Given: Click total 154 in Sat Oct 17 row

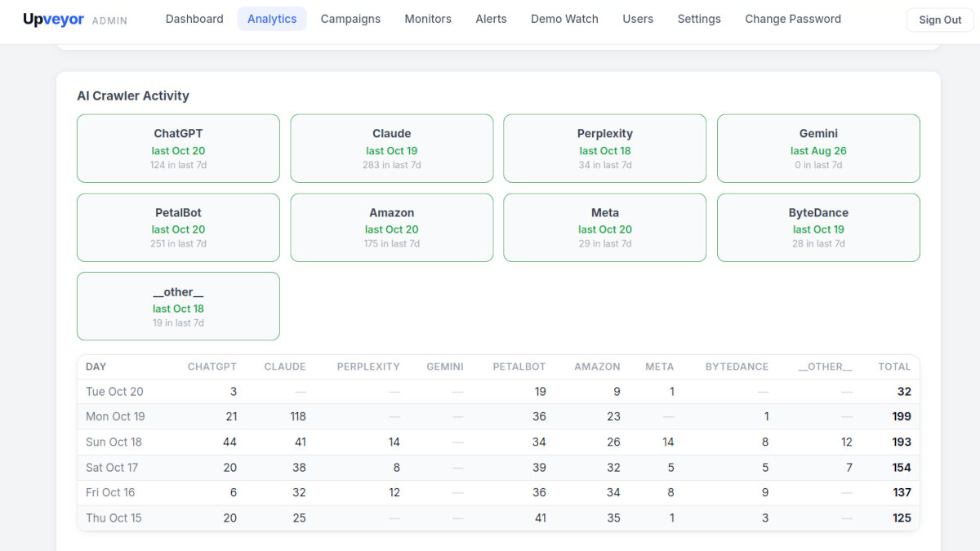Looking at the screenshot, I should tap(902, 468).
